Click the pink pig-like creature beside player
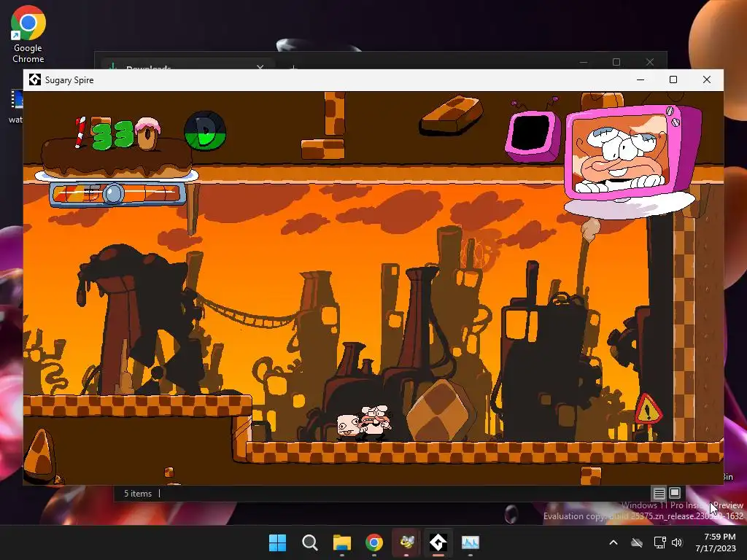This screenshot has width=747, height=560. click(348, 425)
